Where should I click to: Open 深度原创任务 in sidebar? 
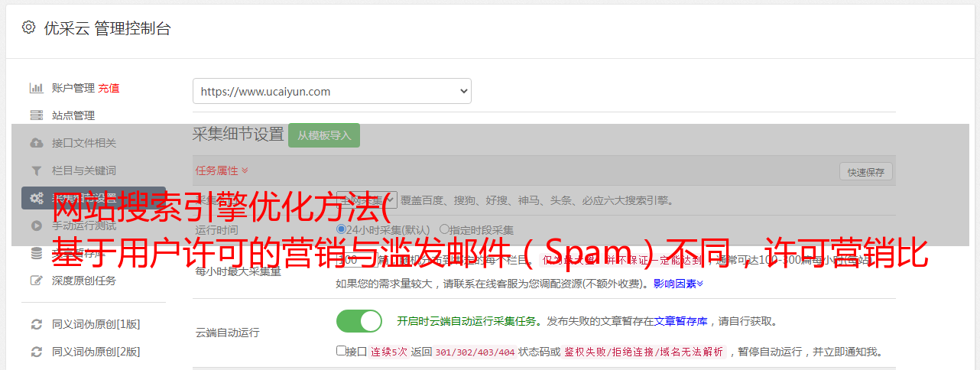(84, 281)
